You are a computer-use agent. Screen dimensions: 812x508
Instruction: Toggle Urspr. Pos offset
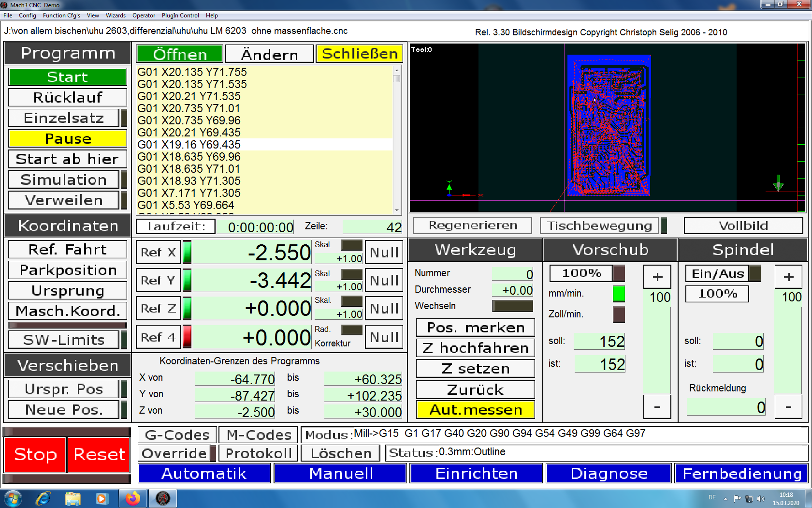[x=64, y=389]
